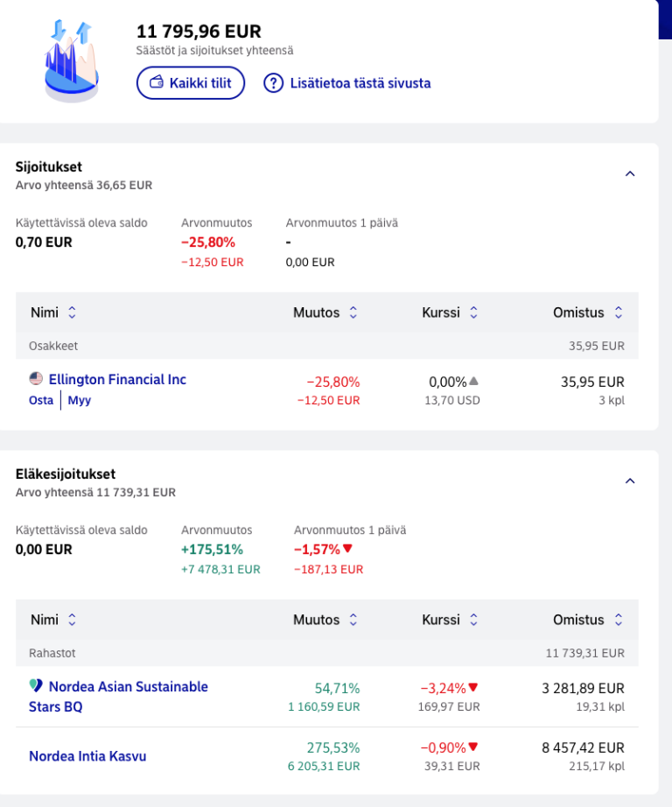
Task: Open Ellington Financial Inc details
Action: click(x=117, y=379)
